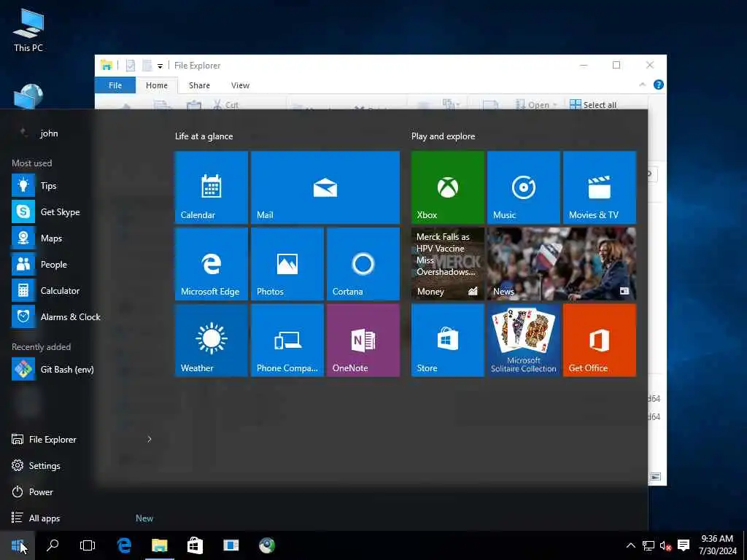The width and height of the screenshot is (747, 560).
Task: Open the Weather tile
Action: click(211, 341)
